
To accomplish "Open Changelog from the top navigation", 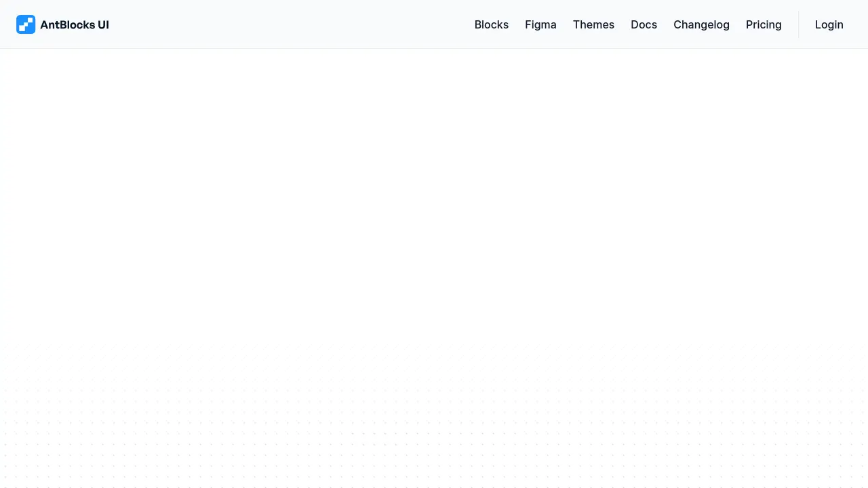I will [x=701, y=24].
